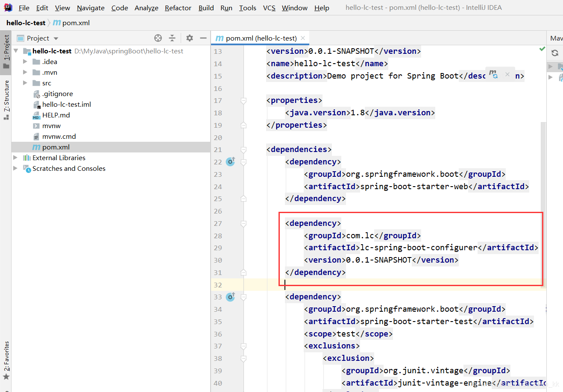The height and width of the screenshot is (392, 563).
Task: Expand first node in Maven panel
Action: pyautogui.click(x=551, y=66)
